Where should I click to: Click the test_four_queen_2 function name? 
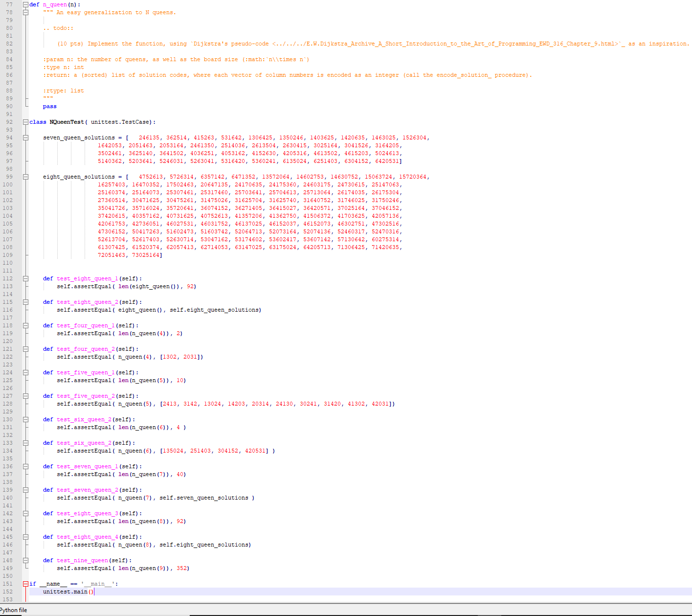pos(86,349)
